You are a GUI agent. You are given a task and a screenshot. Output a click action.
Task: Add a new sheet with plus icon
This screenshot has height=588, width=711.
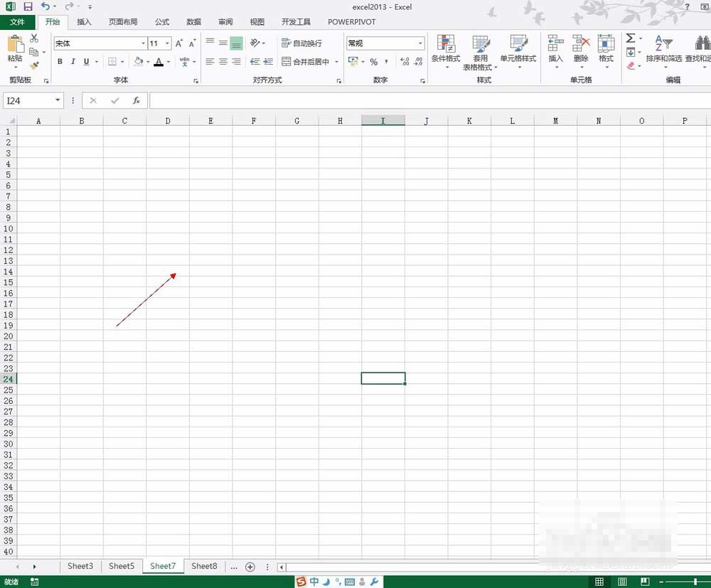(250, 567)
